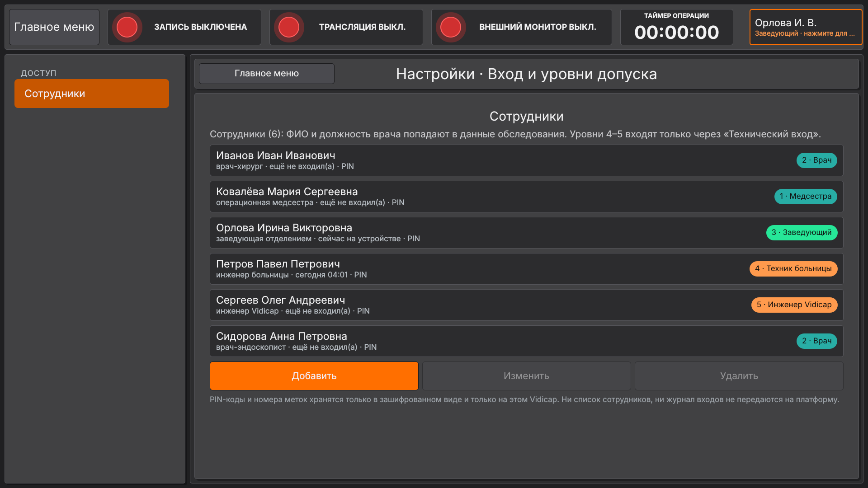Select employee Ковалёва Мария Сергеевна

pyautogui.click(x=527, y=197)
